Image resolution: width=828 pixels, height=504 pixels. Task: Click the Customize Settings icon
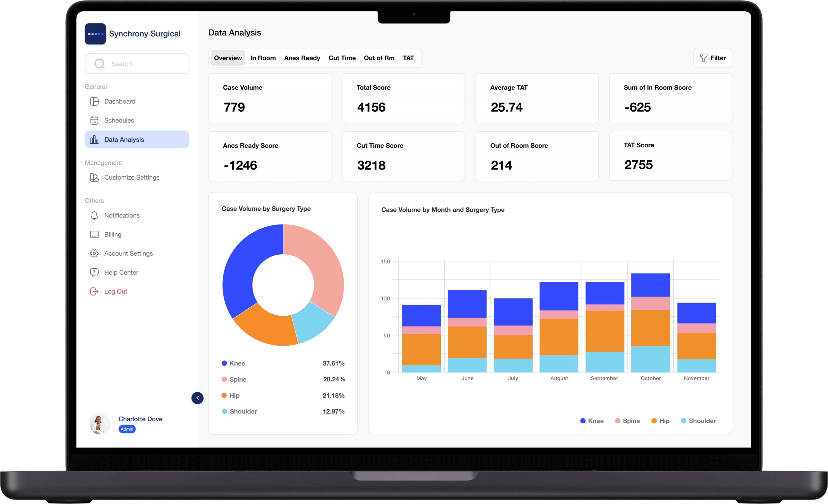94,177
